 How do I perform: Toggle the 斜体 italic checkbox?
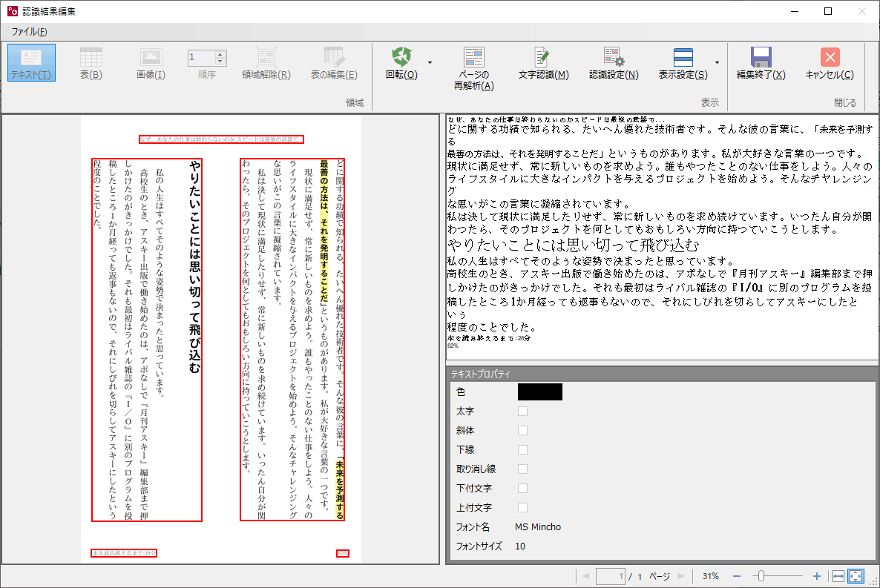tap(522, 430)
